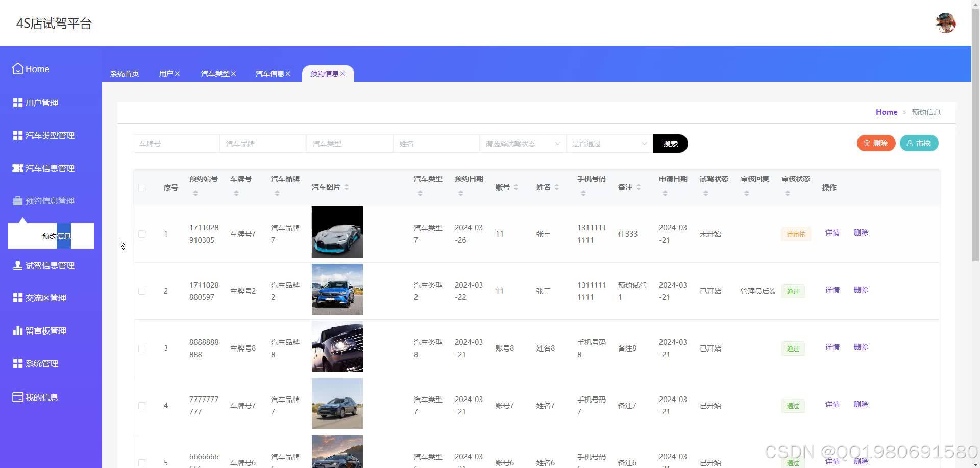Viewport: 980px width, 468px height.
Task: Open 用户管理 in the sidebar
Action: 35,103
